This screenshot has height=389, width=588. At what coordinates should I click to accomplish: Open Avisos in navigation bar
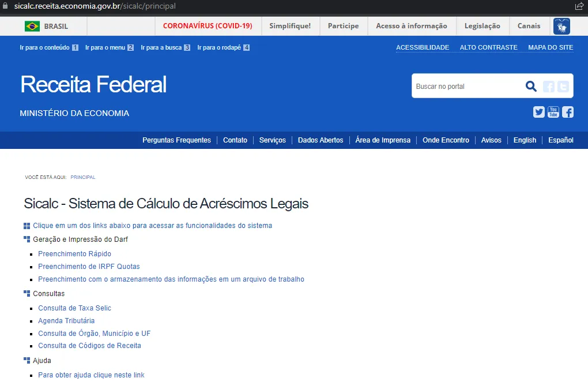(x=491, y=140)
